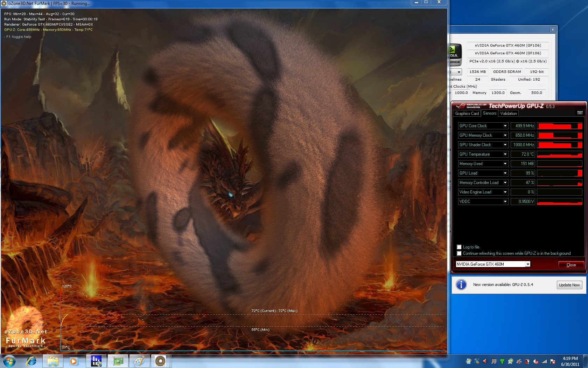Click the FurMark title bar icon

(4, 3)
